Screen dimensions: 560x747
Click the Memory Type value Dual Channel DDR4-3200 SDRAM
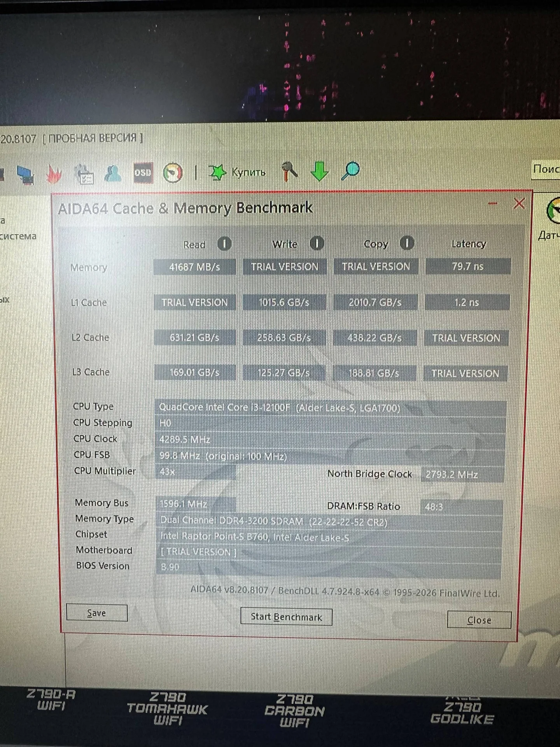point(330,521)
